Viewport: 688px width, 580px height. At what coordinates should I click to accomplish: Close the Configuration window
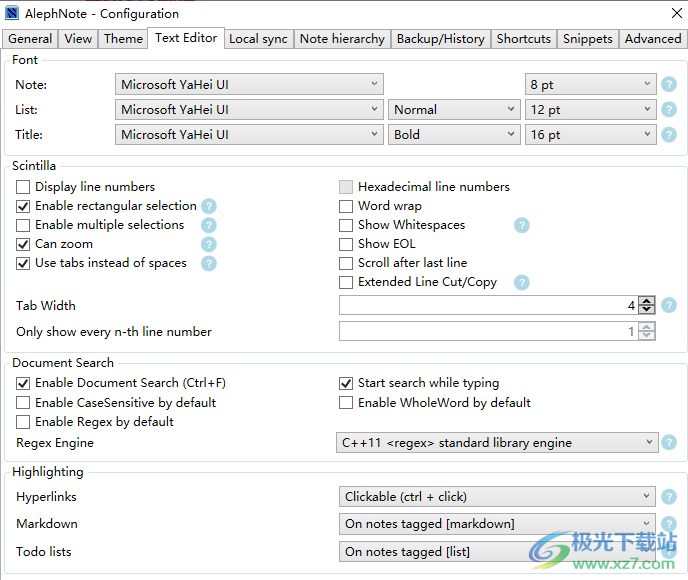[x=676, y=13]
